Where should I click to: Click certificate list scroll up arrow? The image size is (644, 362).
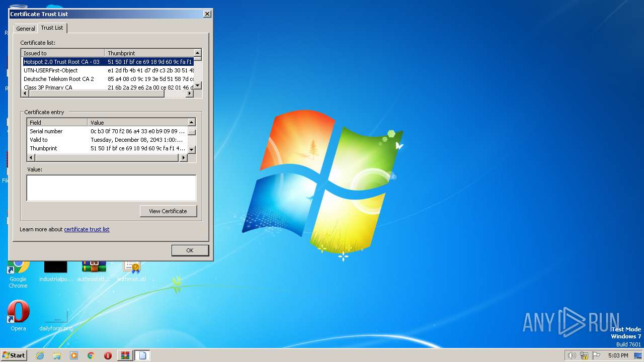(198, 53)
